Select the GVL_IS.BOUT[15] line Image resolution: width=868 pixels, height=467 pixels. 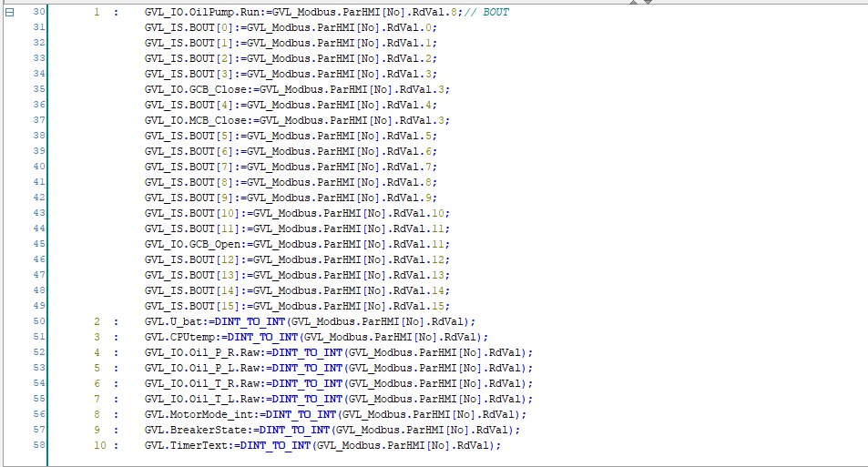pyautogui.click(x=297, y=307)
